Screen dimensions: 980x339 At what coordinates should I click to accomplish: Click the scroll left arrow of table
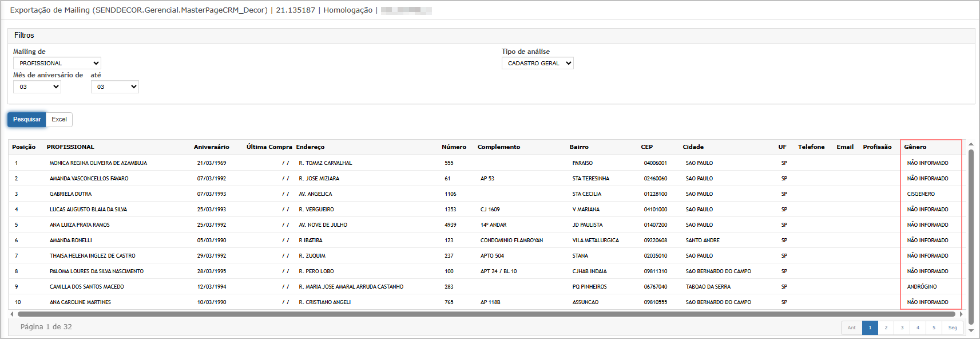click(12, 314)
